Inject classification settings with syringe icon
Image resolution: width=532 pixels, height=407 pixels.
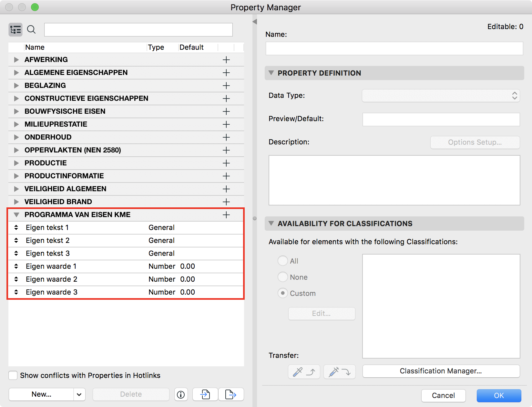coord(340,372)
